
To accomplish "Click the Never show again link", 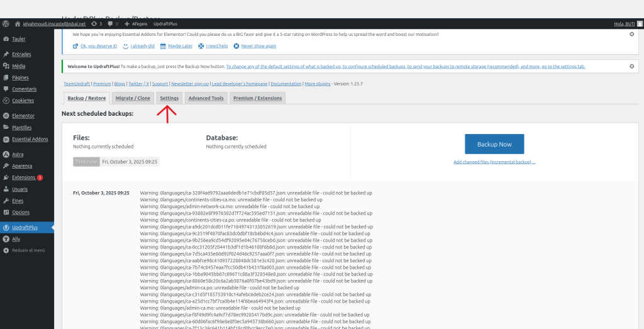I will pos(258,46).
